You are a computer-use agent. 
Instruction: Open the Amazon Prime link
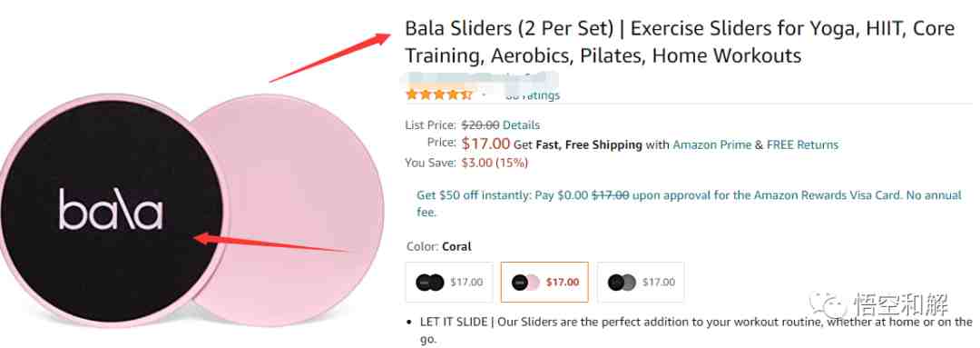[x=712, y=144]
